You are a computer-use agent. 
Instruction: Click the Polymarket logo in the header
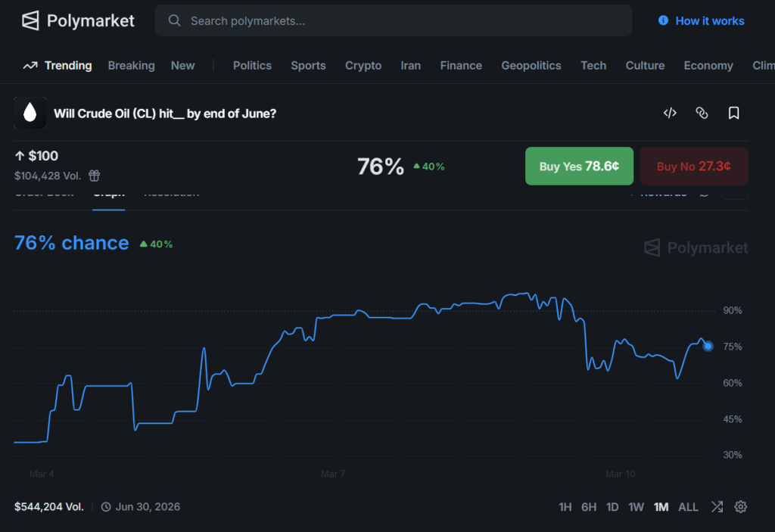click(x=78, y=20)
